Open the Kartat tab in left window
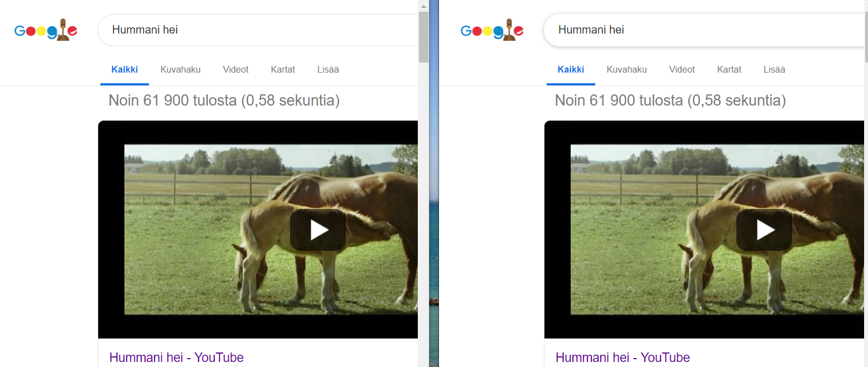The width and height of the screenshot is (868, 367). [283, 70]
